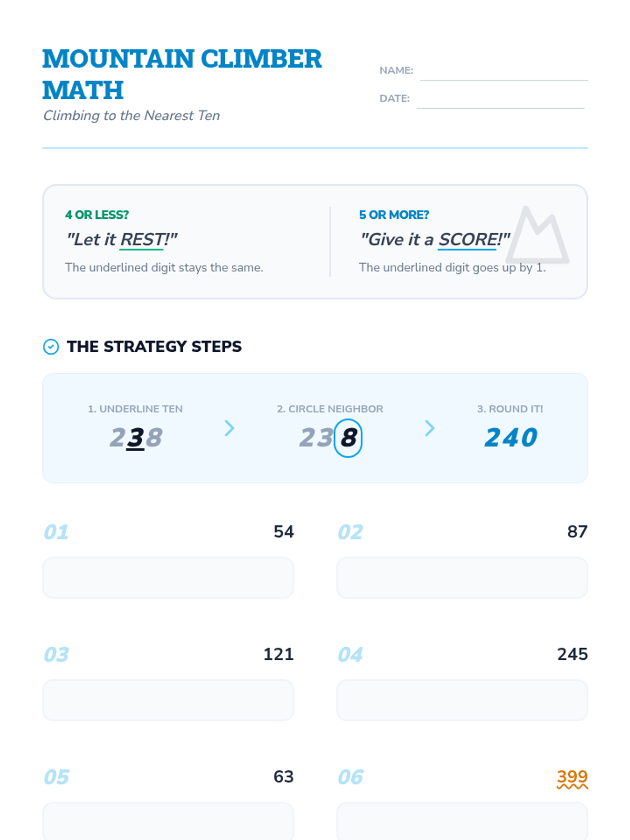
Task: Click the first chevron arrow between strategy steps
Action: [229, 428]
